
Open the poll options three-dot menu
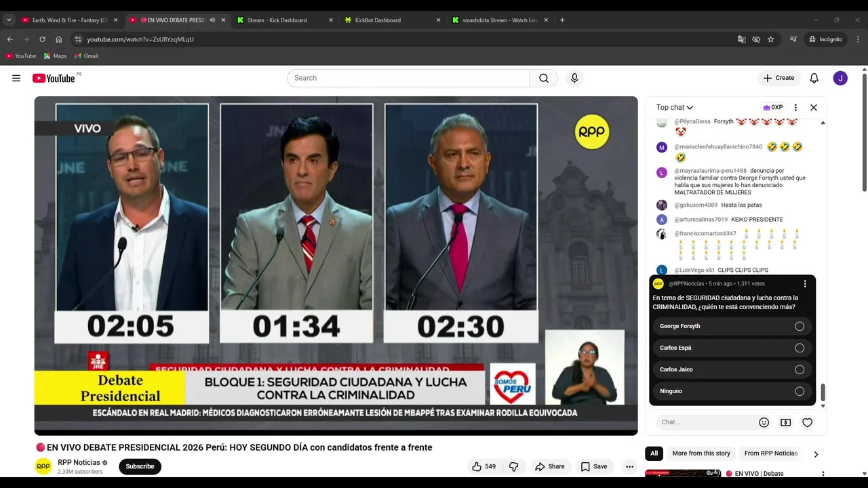pyautogui.click(x=805, y=284)
